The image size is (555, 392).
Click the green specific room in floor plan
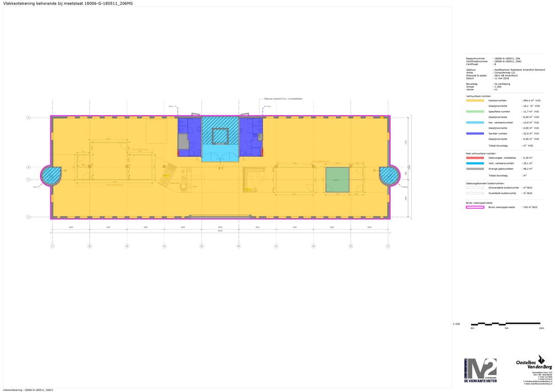point(337,179)
